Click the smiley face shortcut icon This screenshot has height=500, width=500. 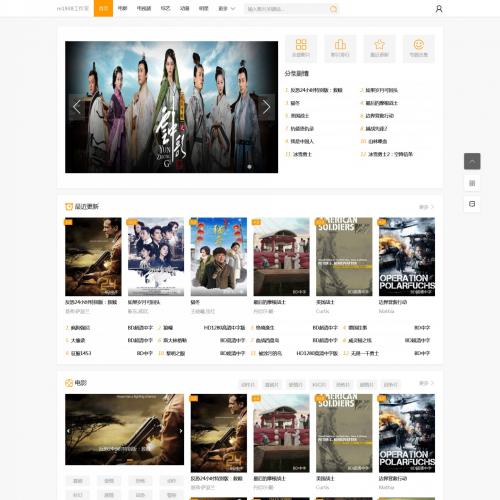[419, 48]
